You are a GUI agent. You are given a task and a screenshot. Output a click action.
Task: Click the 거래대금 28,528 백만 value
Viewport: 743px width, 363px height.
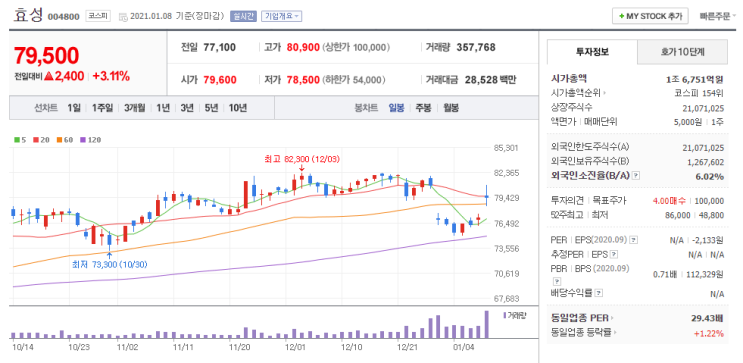pos(490,80)
